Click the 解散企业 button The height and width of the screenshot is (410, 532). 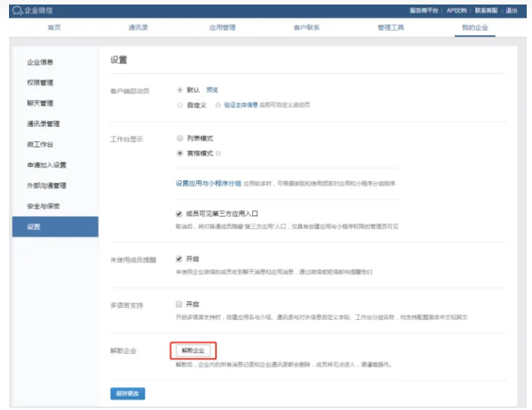pos(194,351)
